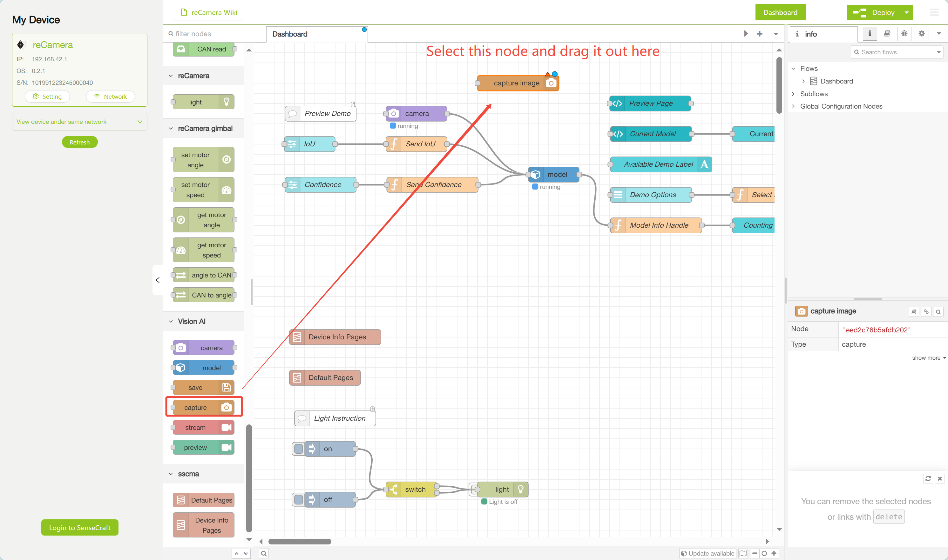
Task: Open the debug messages sidebar tab (bug icon)
Action: pyautogui.click(x=904, y=34)
